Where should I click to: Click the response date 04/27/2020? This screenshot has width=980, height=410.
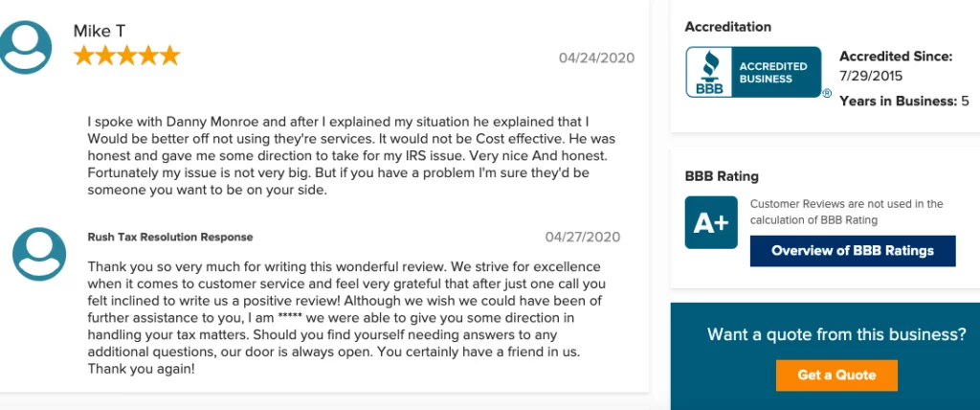tap(583, 237)
